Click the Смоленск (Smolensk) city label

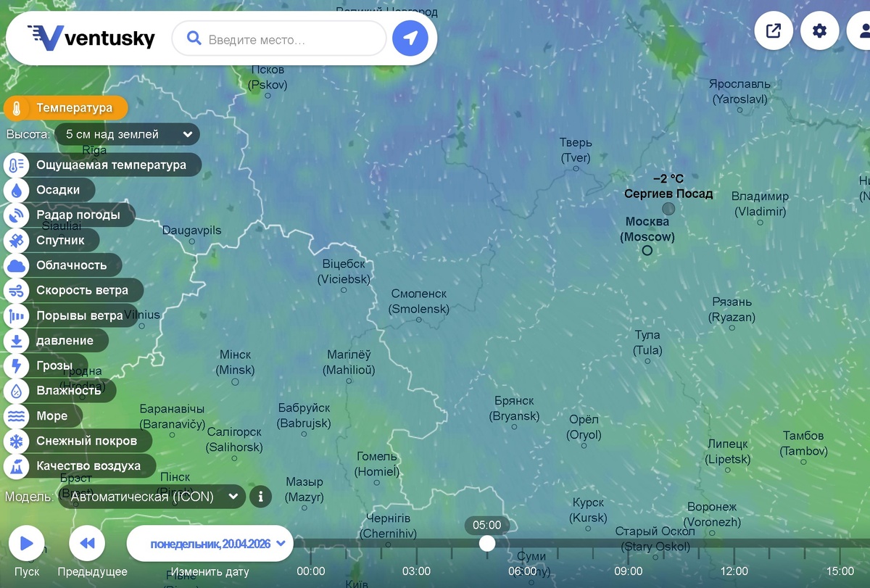point(419,302)
